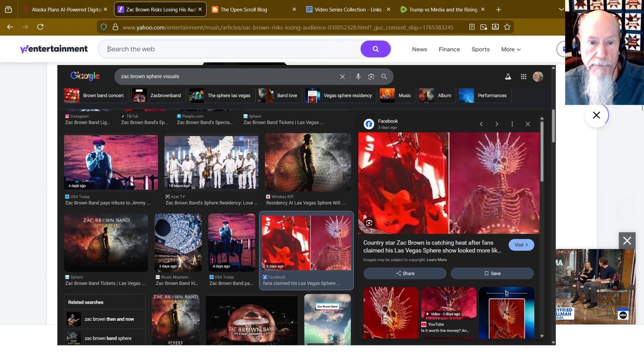Bookmark this page with the star icon
This screenshot has height=362, width=644.
507,27
